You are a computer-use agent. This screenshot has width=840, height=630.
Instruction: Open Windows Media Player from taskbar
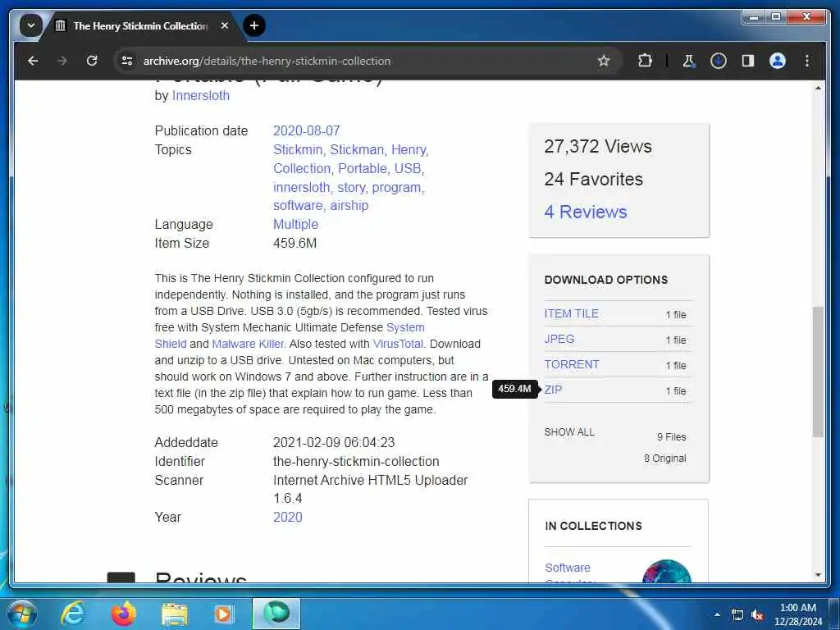click(x=223, y=614)
